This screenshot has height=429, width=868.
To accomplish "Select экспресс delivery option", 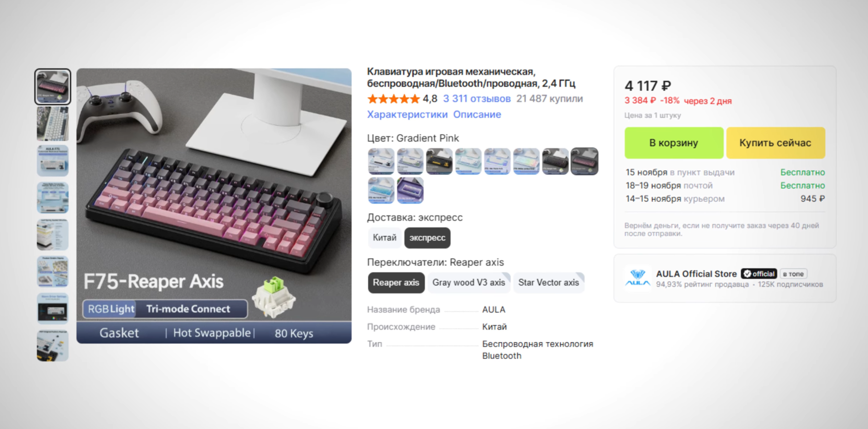I will [427, 238].
